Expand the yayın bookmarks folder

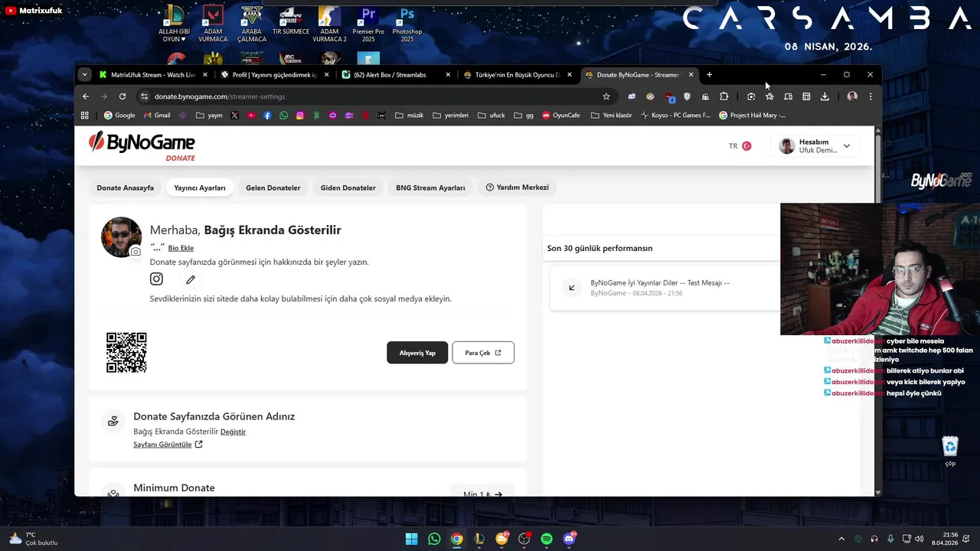(209, 116)
